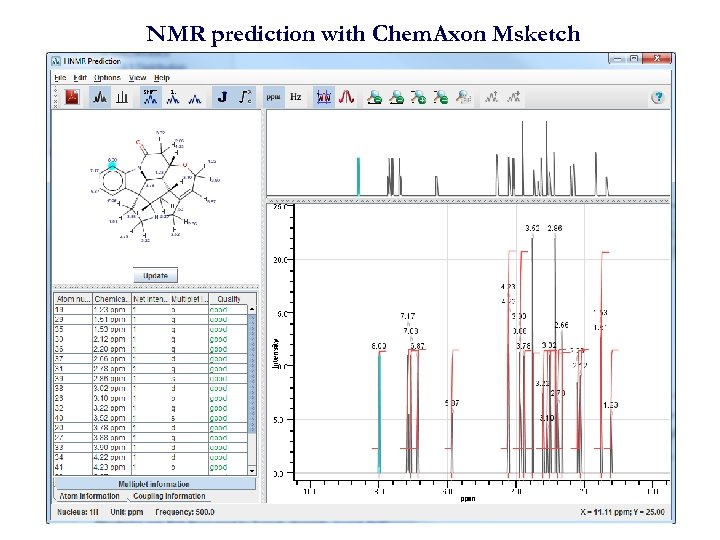Show atom number labels on peaks icon
The image size is (720, 540).
click(173, 97)
